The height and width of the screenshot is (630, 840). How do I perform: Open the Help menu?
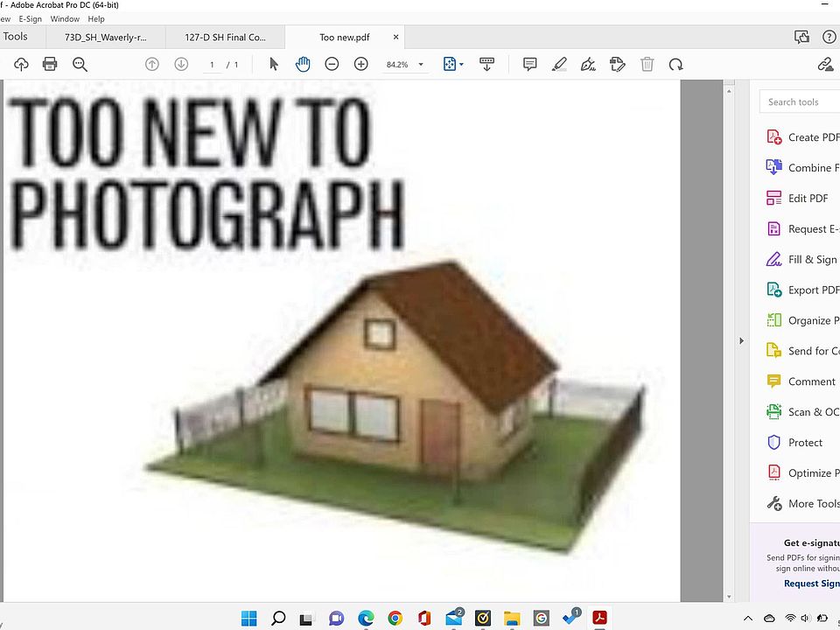(96, 18)
